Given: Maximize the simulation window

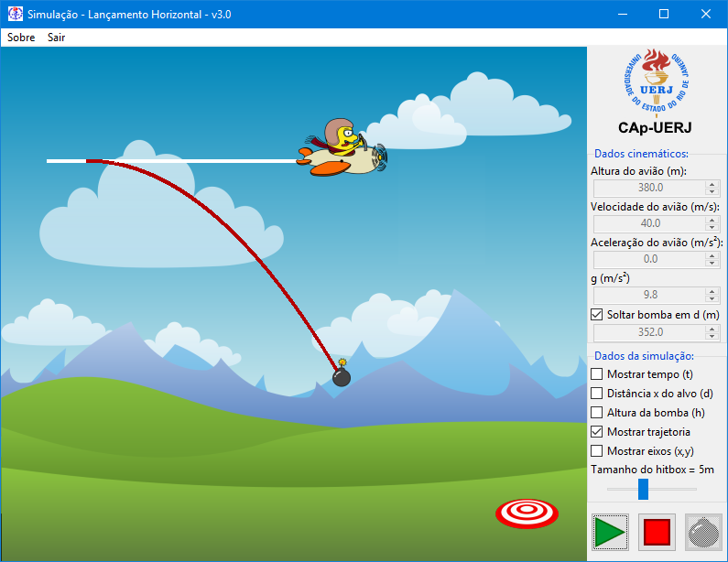Looking at the screenshot, I should coord(664,14).
